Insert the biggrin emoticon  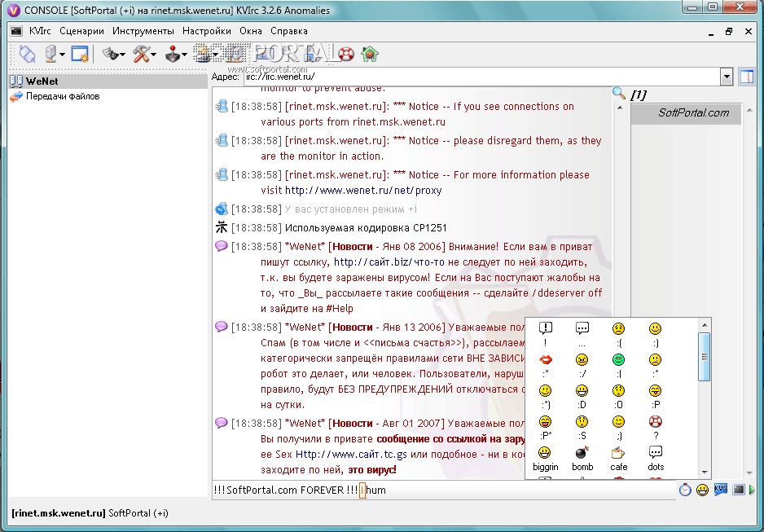coord(545,459)
